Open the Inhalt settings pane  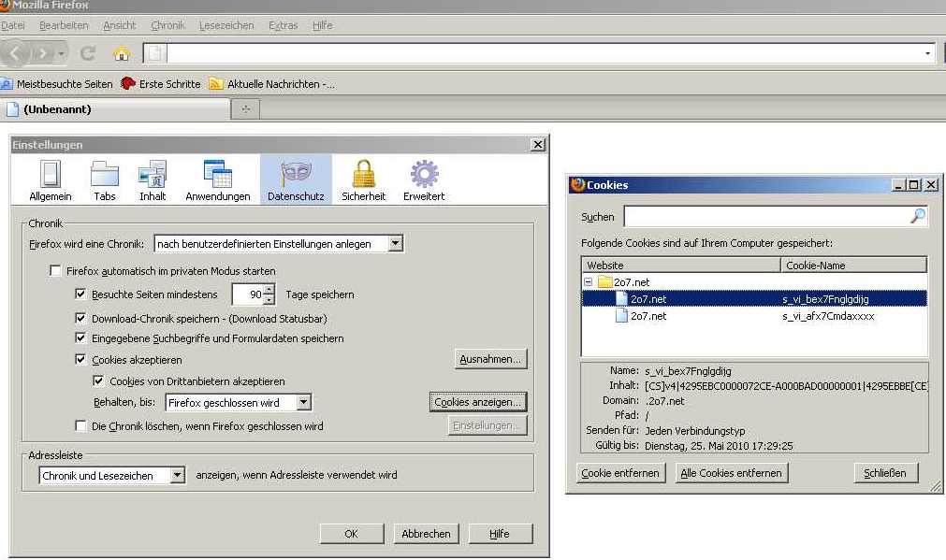point(153,179)
